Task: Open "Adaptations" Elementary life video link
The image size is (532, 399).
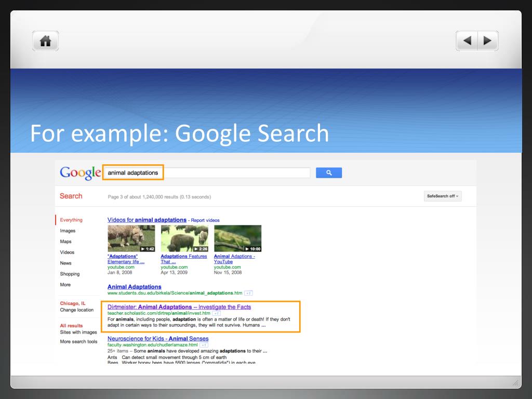Action: (x=126, y=259)
